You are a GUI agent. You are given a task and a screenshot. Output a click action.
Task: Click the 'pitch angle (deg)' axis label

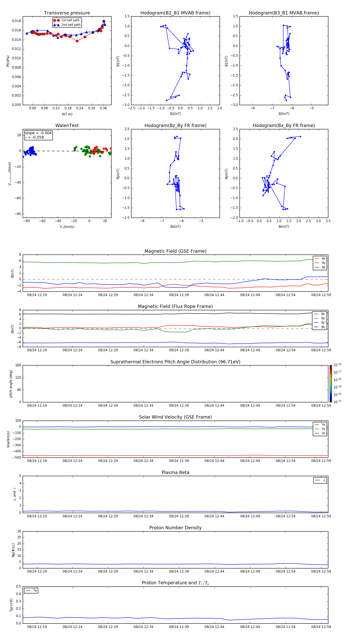pyautogui.click(x=11, y=384)
